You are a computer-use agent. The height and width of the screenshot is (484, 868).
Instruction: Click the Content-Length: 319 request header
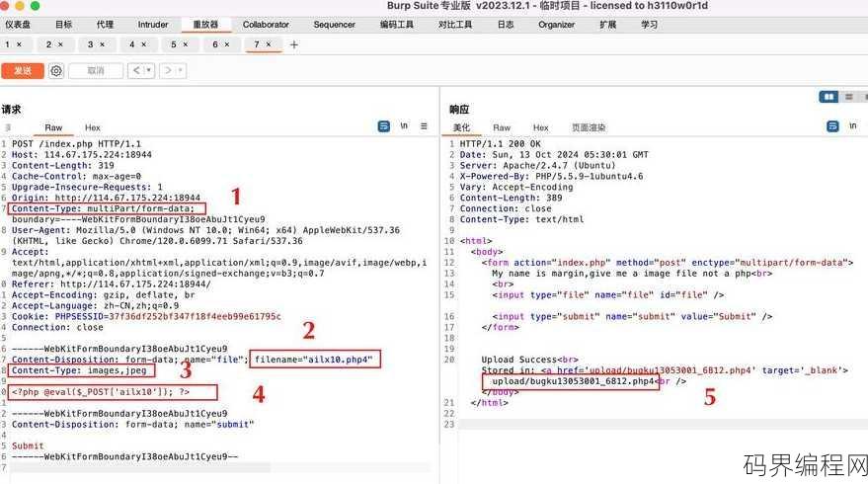tap(62, 166)
